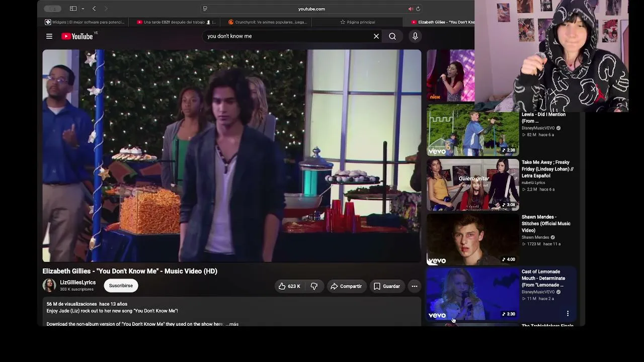Click the 3:08 duration badge on Take Me Away
Screen dimensions: 644x362
click(509, 205)
